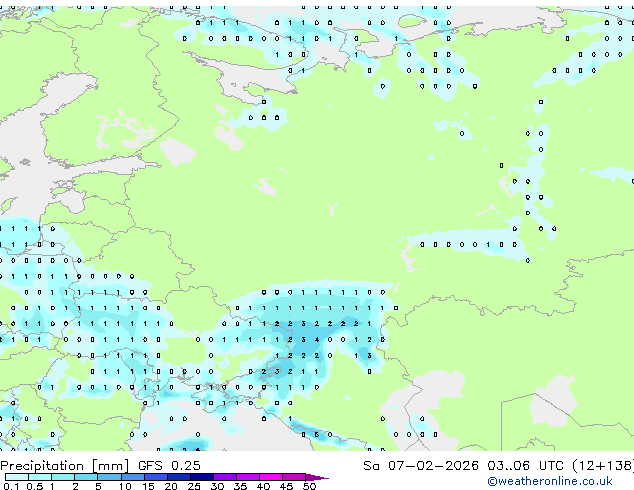Click the purple arrow tip beyond 50 on the legend
This screenshot has width=634, height=490.
tap(317, 477)
